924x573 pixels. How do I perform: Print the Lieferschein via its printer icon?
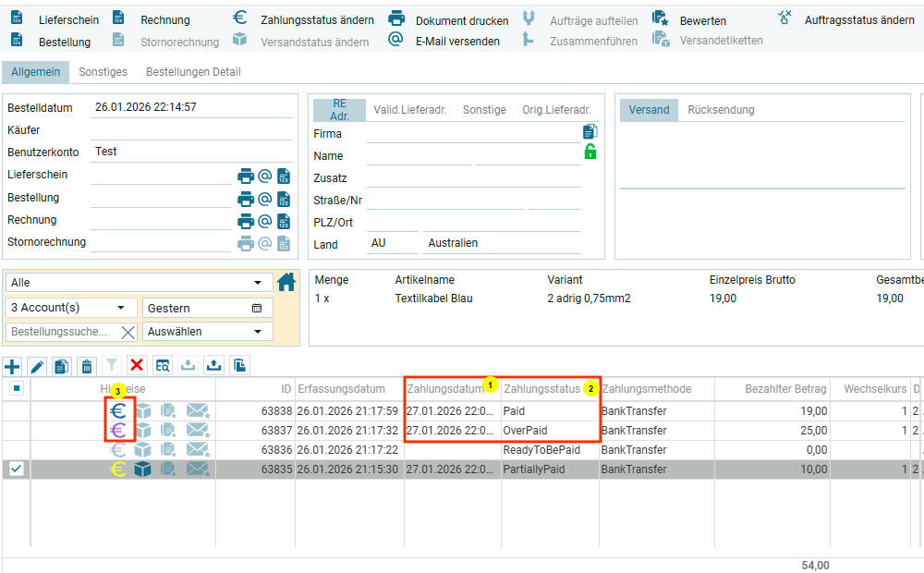(x=246, y=176)
